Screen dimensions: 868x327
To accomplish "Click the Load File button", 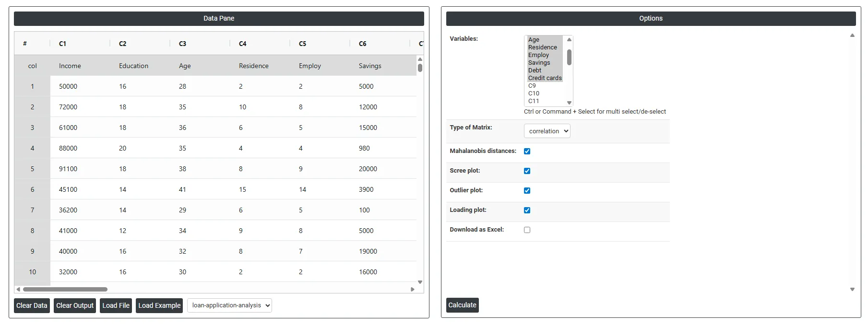I will tap(116, 305).
